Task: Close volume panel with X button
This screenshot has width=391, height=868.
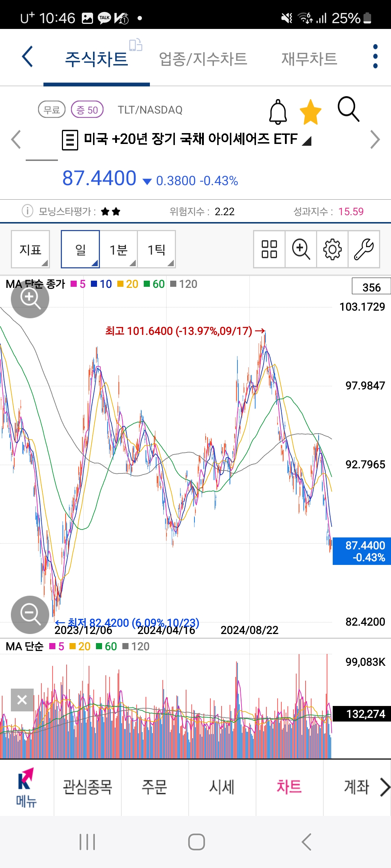Action: pyautogui.click(x=22, y=700)
